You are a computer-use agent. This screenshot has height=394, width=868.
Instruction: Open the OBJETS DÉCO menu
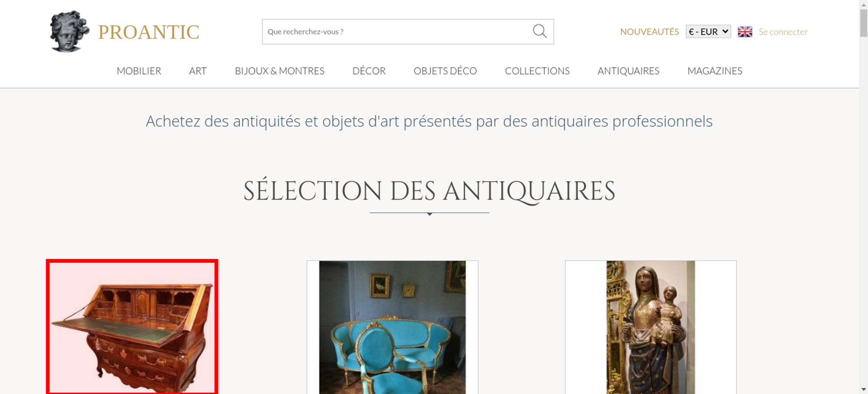click(445, 71)
